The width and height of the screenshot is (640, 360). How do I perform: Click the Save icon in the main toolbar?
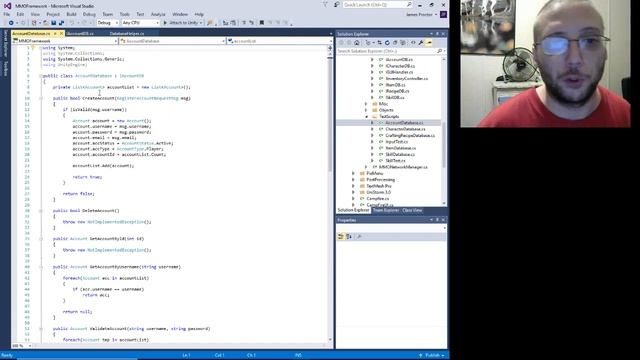(53, 23)
